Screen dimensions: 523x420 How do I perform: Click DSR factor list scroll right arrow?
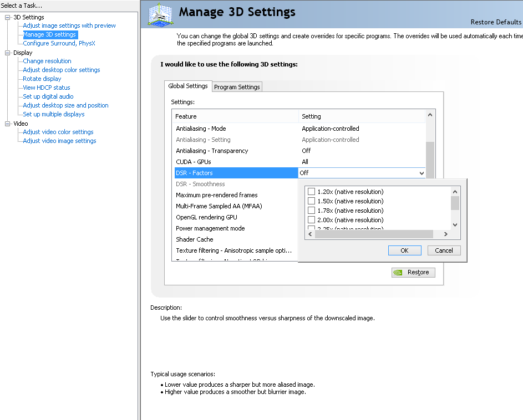pos(445,234)
